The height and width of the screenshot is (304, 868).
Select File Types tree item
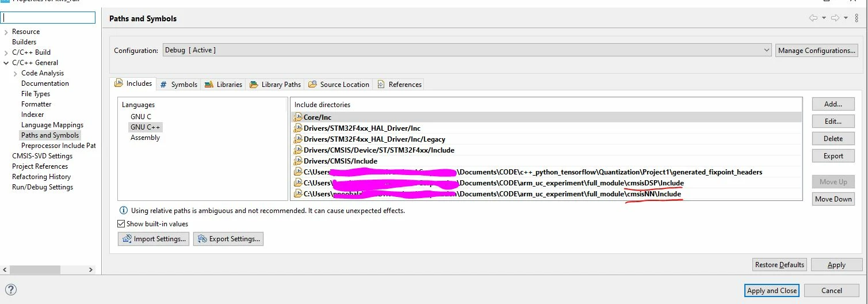click(36, 94)
